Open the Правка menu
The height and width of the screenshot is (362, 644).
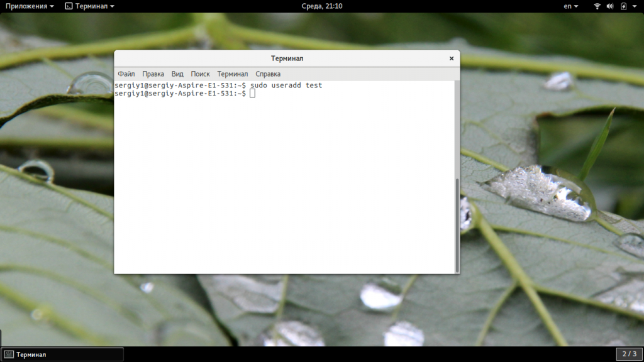coord(153,74)
